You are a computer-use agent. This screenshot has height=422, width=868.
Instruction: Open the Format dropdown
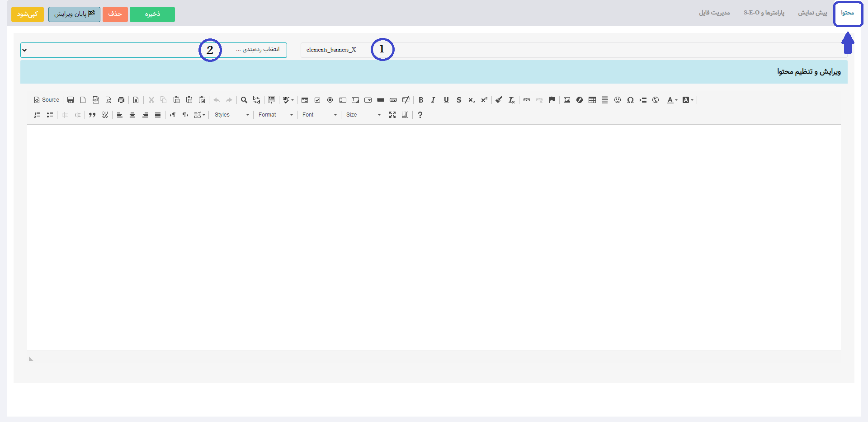275,115
